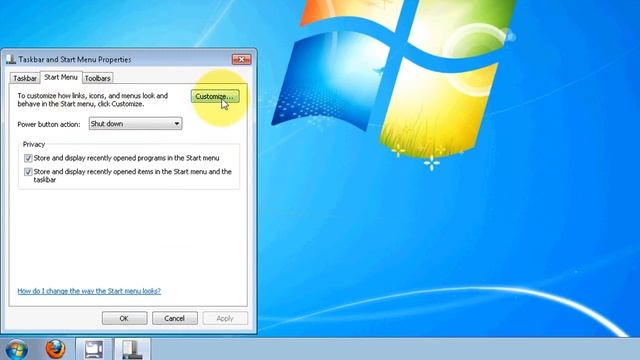Close the Taskbar Properties dialog

coord(242,60)
